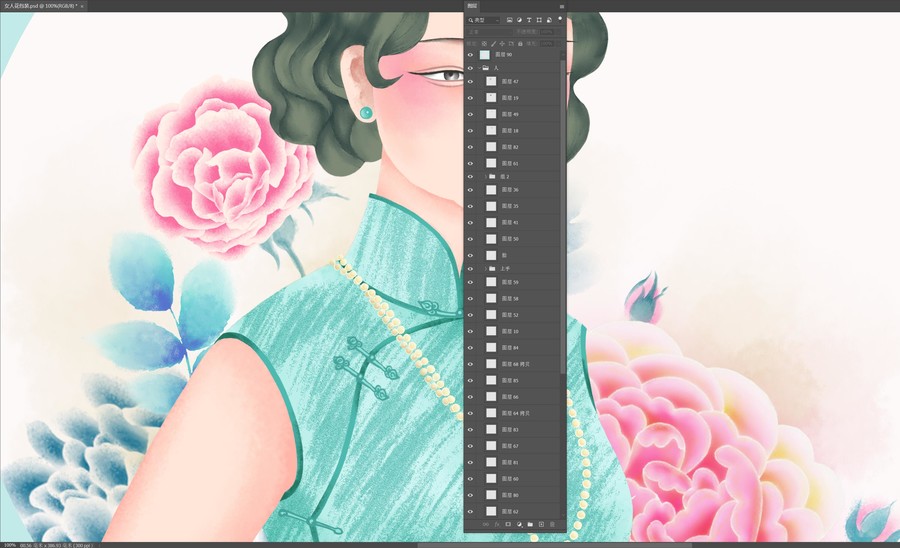Close the 女人花包装.psd document tab
The height and width of the screenshot is (548, 900).
point(82,6)
